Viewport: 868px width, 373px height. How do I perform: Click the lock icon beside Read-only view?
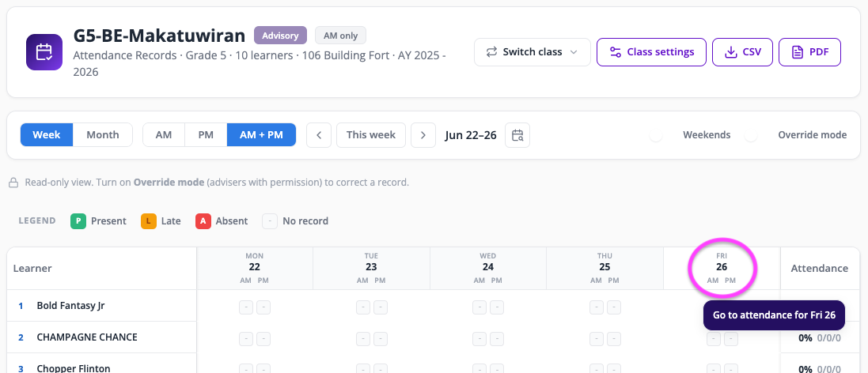click(x=13, y=183)
